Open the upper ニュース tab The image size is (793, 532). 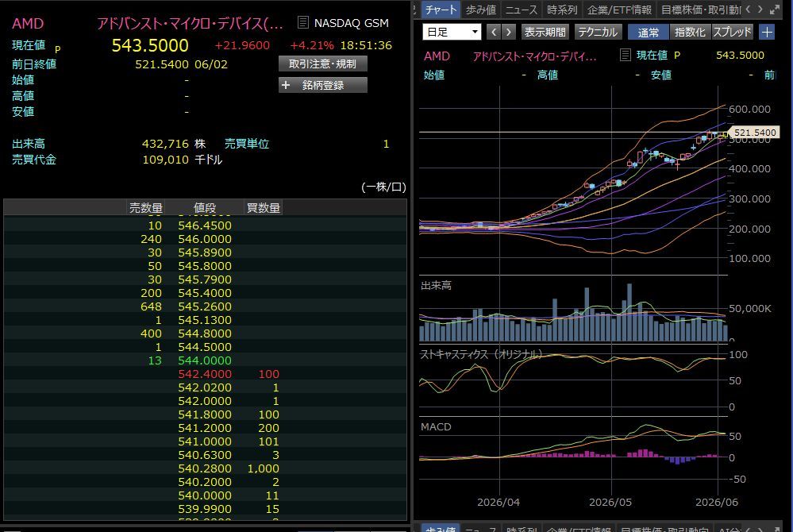click(x=521, y=9)
